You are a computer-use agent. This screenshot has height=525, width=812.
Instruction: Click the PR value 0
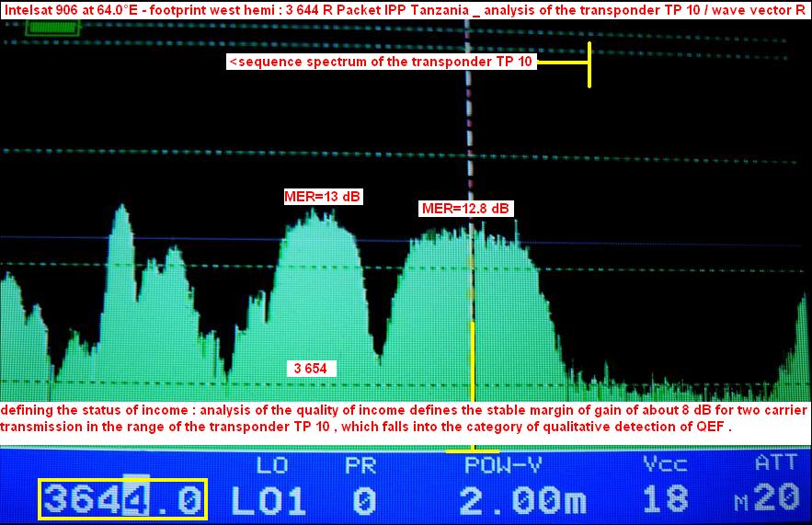364,500
